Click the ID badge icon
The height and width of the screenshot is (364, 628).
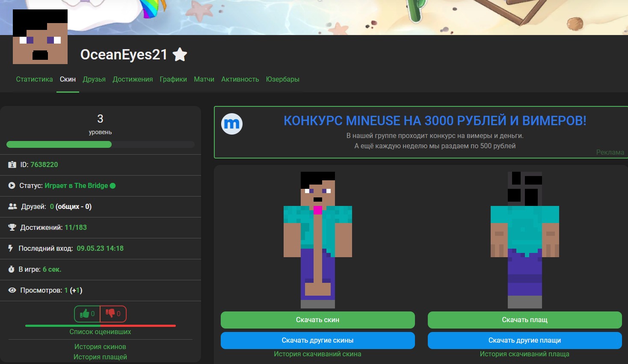[x=12, y=164]
